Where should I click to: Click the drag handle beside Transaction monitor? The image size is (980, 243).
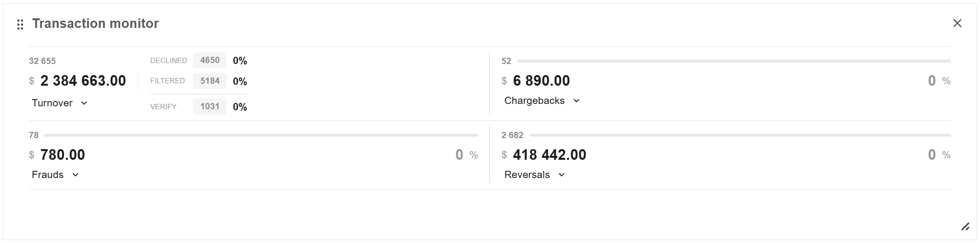tap(20, 25)
